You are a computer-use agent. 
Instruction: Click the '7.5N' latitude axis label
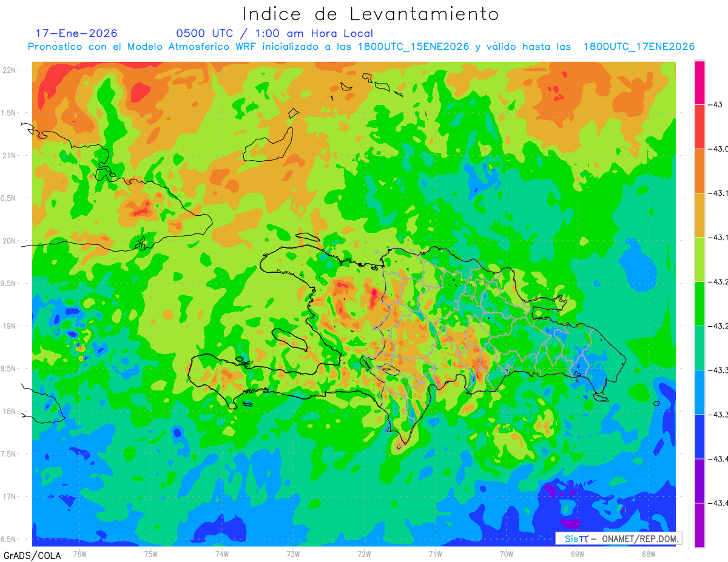click(x=8, y=454)
